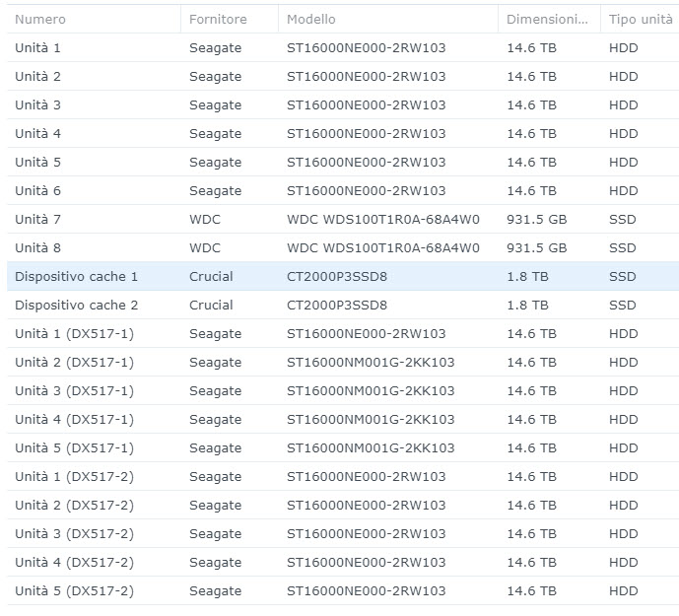
Task: Select the 'Unità 1' row label
Action: 37,47
